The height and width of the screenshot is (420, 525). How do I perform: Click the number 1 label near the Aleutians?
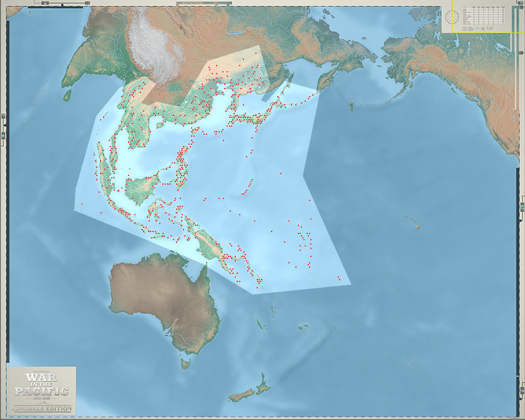tap(351, 107)
